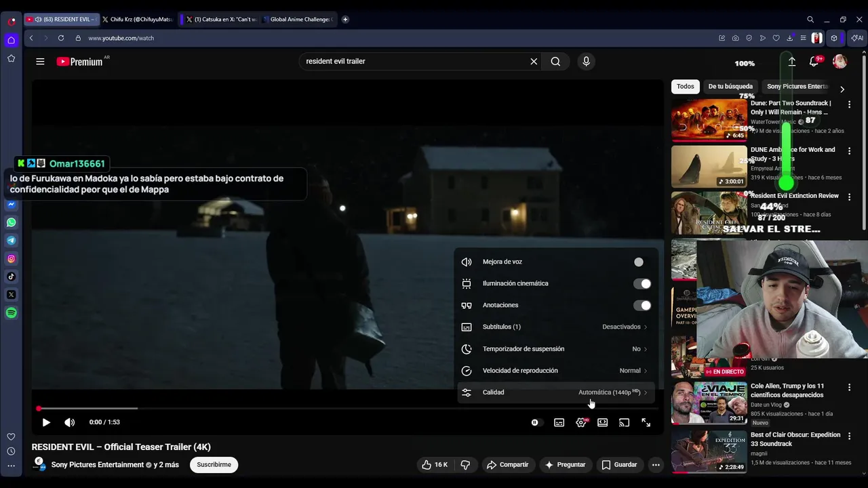Click the Suscribirme button
This screenshot has height=488, width=868.
click(x=214, y=464)
